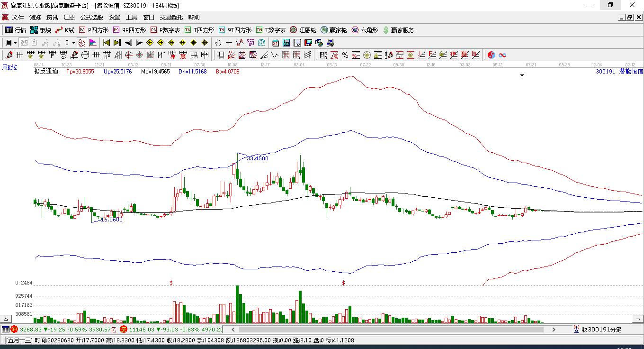Open the candlestick style dropdown arrow

coord(73,43)
